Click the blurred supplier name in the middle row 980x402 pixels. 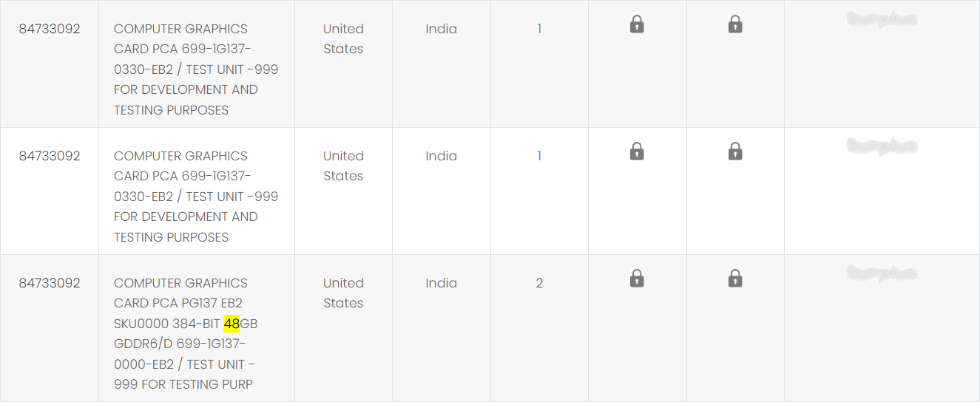coord(882,146)
